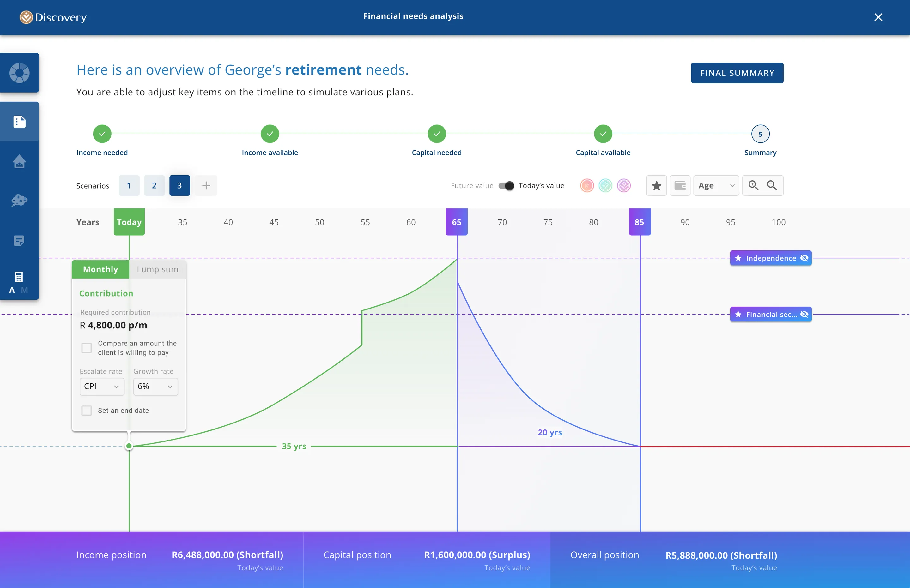Toggle Future value / Today's value switch
The width and height of the screenshot is (910, 588).
click(x=506, y=186)
